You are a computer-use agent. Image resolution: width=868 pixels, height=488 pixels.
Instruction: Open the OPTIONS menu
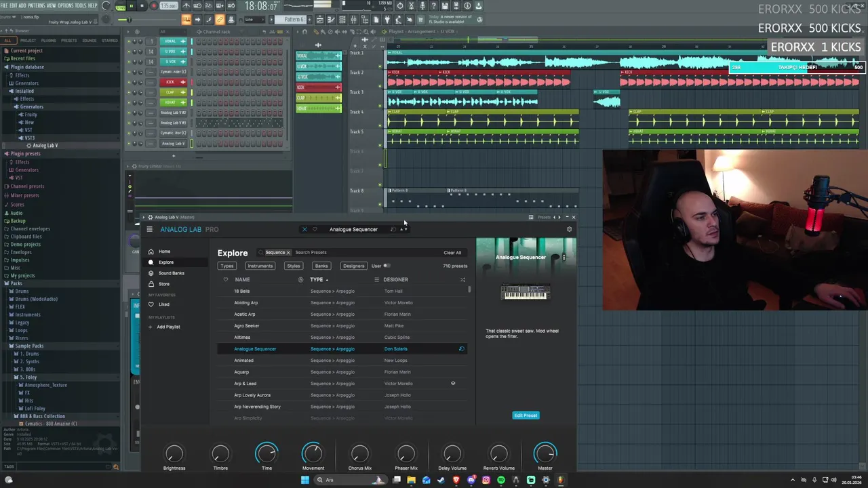point(66,5)
